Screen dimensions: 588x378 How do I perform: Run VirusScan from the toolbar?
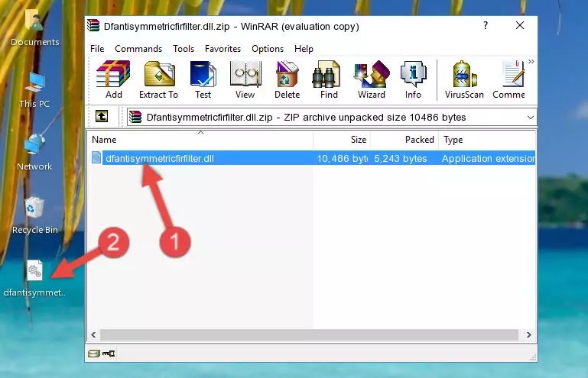[x=464, y=79]
